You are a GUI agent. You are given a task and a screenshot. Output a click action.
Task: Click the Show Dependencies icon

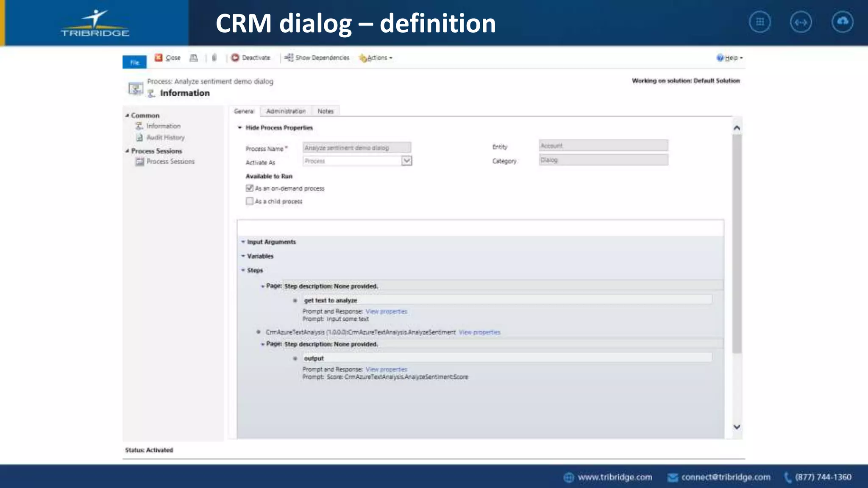(289, 58)
